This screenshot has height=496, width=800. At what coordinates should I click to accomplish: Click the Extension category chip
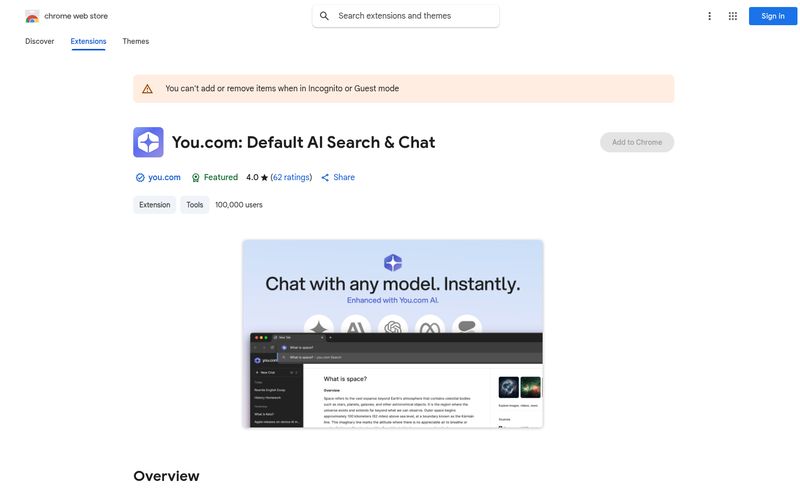(155, 205)
